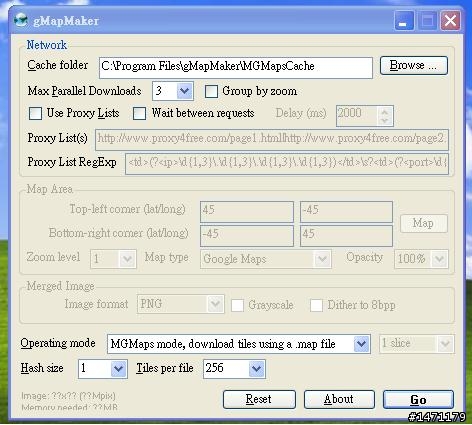Screen dimensions: 472x425
Task: Click the Go button
Action: (x=418, y=399)
